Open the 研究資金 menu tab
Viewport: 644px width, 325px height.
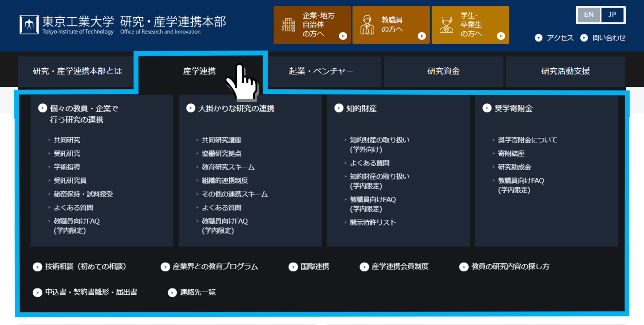[x=443, y=71]
